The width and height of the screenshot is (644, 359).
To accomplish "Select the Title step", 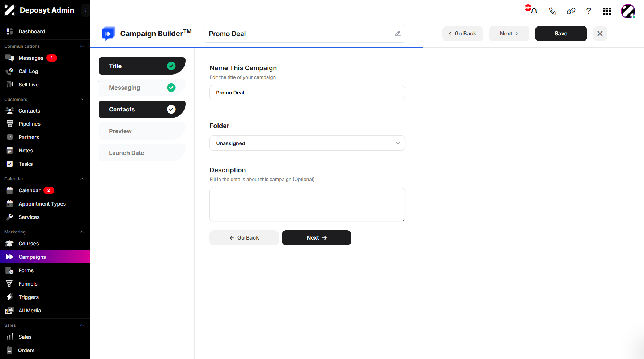I will [142, 66].
